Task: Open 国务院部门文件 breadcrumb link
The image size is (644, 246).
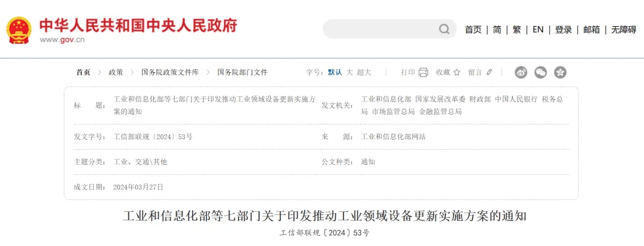Action: tap(242, 72)
